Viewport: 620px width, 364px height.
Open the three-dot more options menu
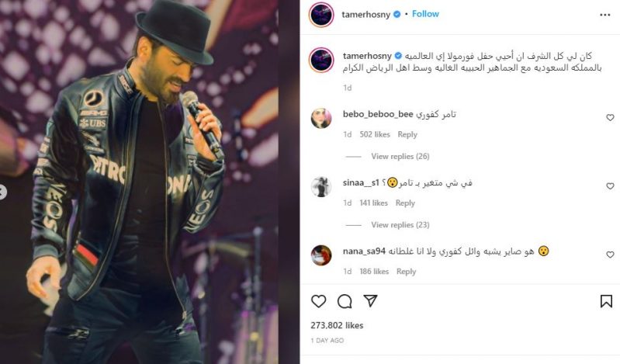[x=605, y=15]
